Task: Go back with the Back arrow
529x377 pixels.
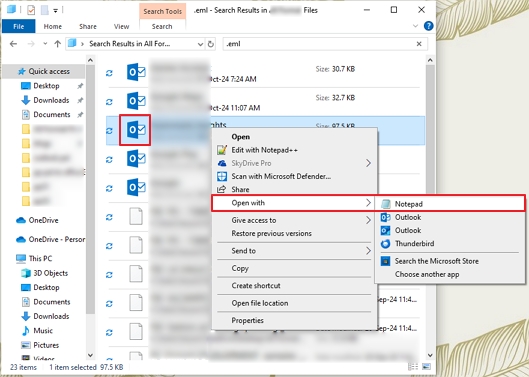Action: pyautogui.click(x=13, y=44)
